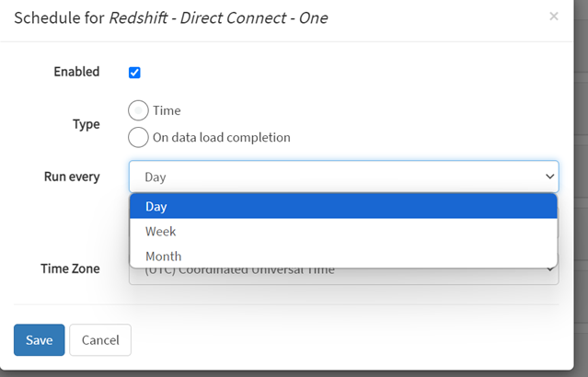Click the "Time" type label text
Screen dimensions: 588x377
tap(167, 110)
